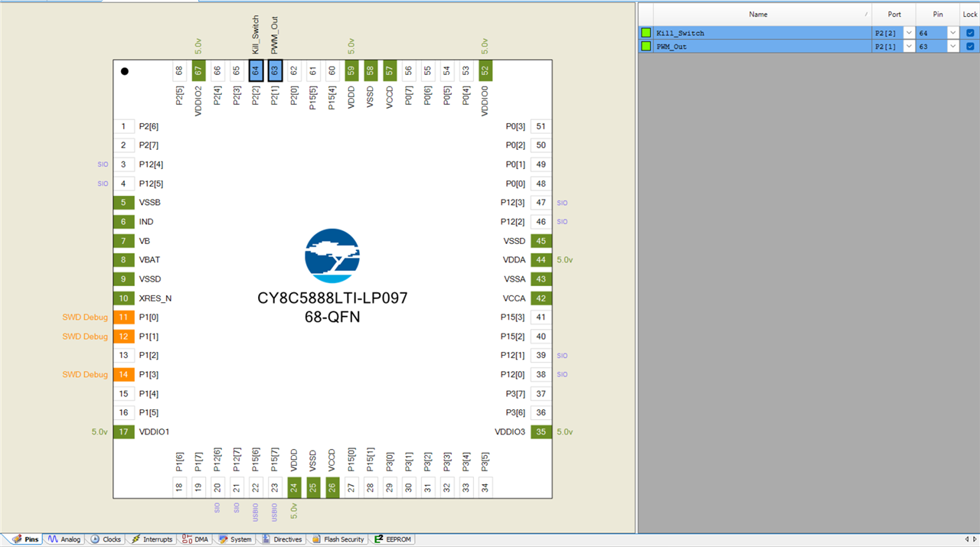Click the Cypress logo on the chip
Viewport: 980px width, 547px height.
click(x=332, y=256)
